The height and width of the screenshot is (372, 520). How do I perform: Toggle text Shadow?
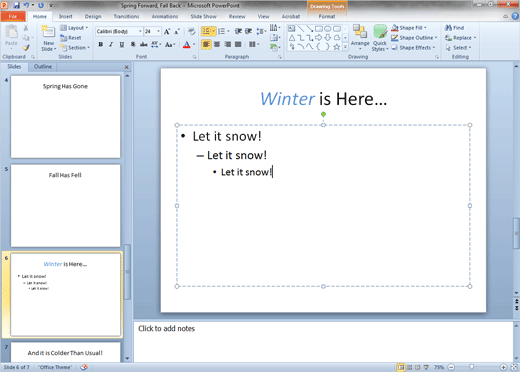[133, 44]
